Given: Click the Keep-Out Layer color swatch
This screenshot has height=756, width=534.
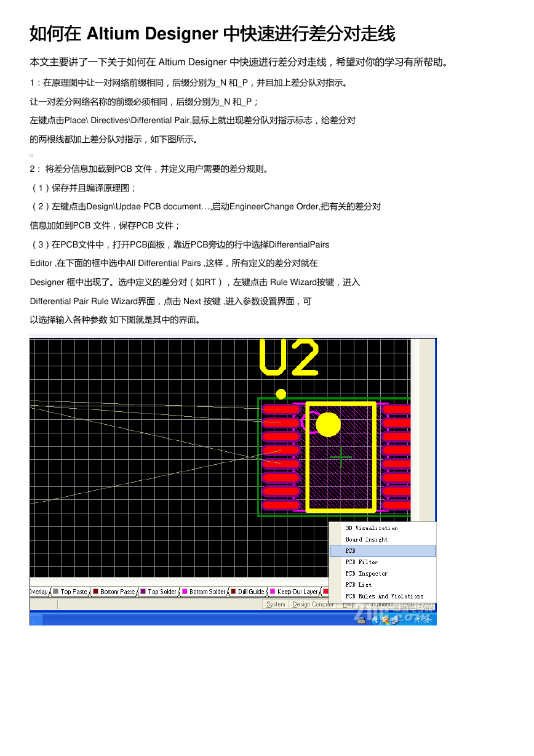Looking at the screenshot, I should click(x=273, y=592).
